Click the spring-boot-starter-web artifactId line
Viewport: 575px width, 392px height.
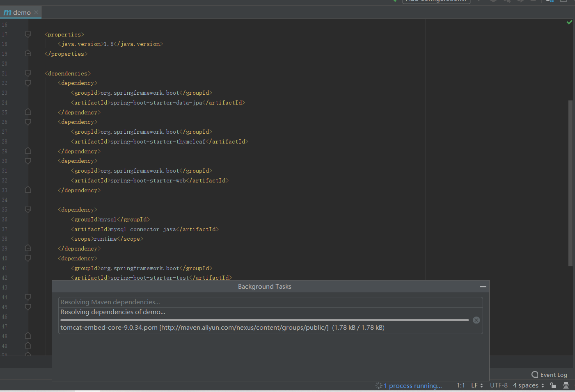pos(150,181)
